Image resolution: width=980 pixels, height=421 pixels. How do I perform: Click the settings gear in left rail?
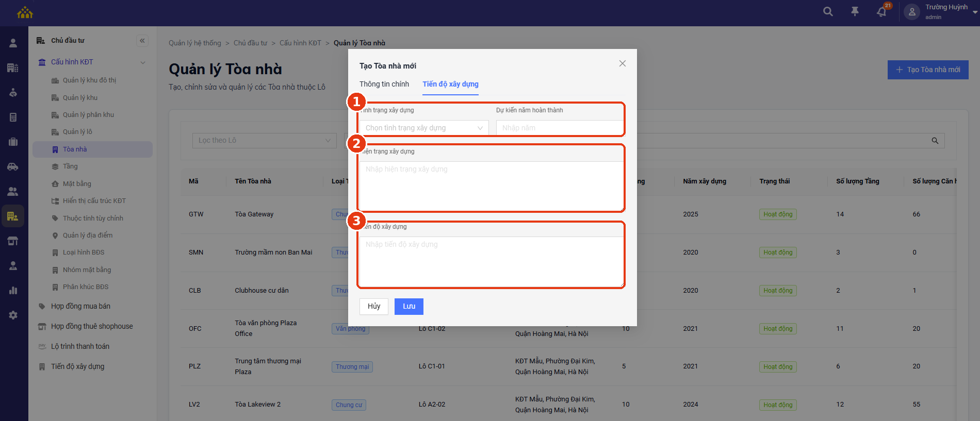coord(13,315)
